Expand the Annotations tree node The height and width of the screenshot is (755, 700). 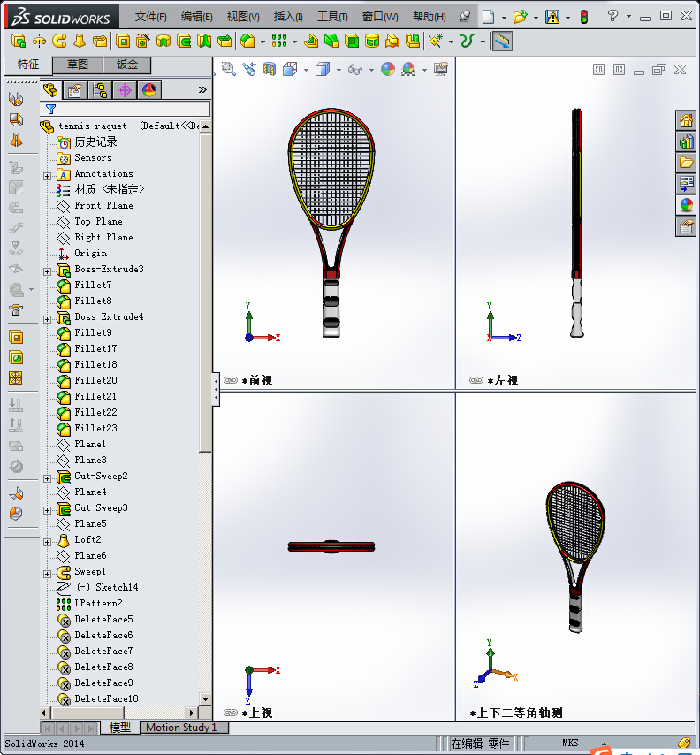tap(47, 176)
